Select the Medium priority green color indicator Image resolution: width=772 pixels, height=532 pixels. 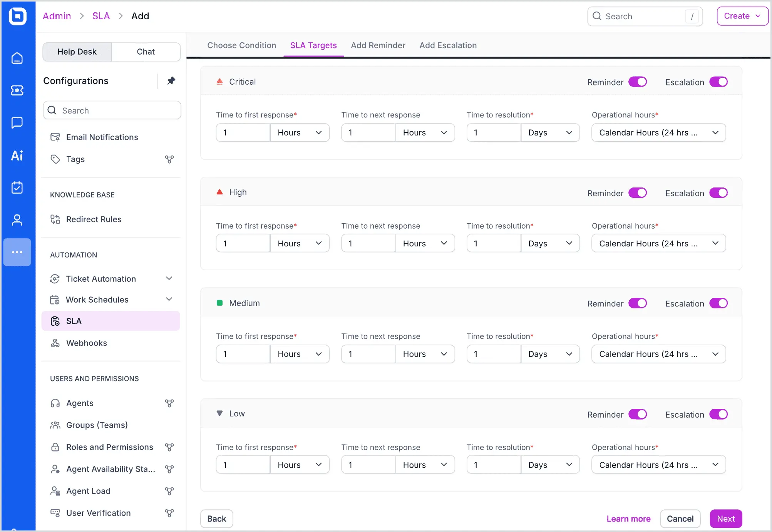tap(220, 303)
